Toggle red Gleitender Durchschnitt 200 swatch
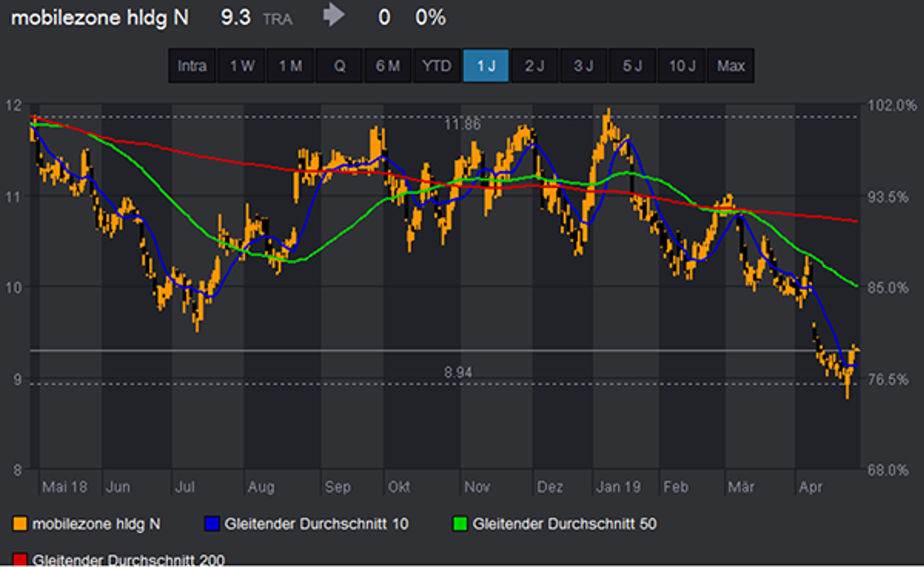 pos(20,560)
